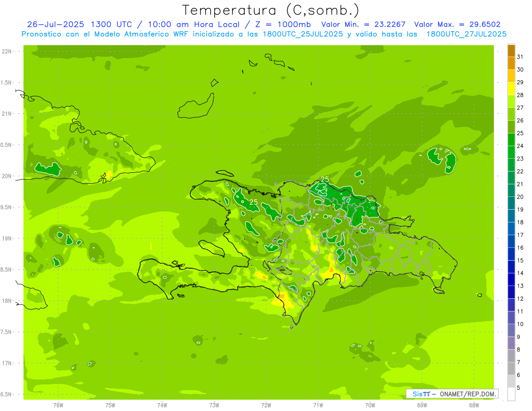The image size is (532, 411).
Task: Pick the blue swatch between 16 and 17
Action: tap(511, 242)
